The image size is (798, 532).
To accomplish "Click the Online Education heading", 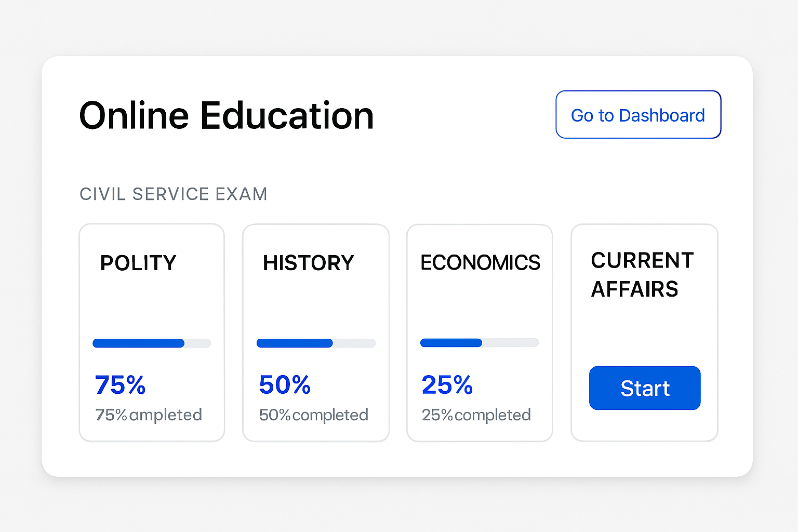I will 227,115.
